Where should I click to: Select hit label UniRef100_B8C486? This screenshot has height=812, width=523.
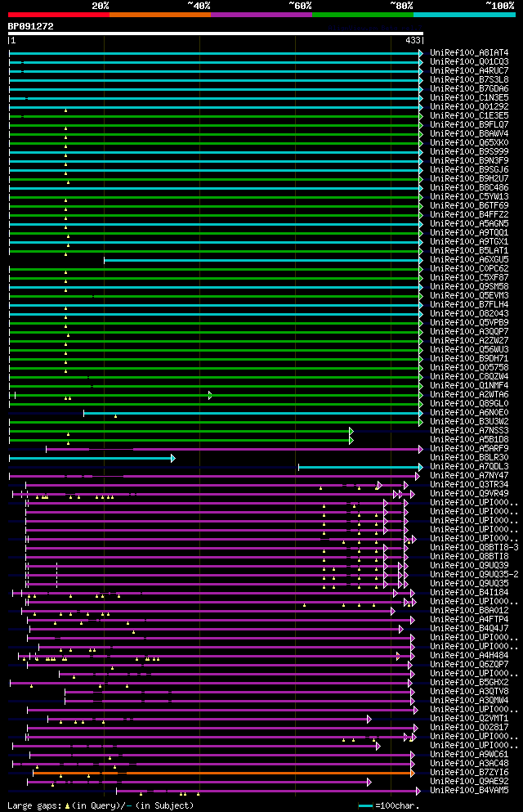(469, 187)
